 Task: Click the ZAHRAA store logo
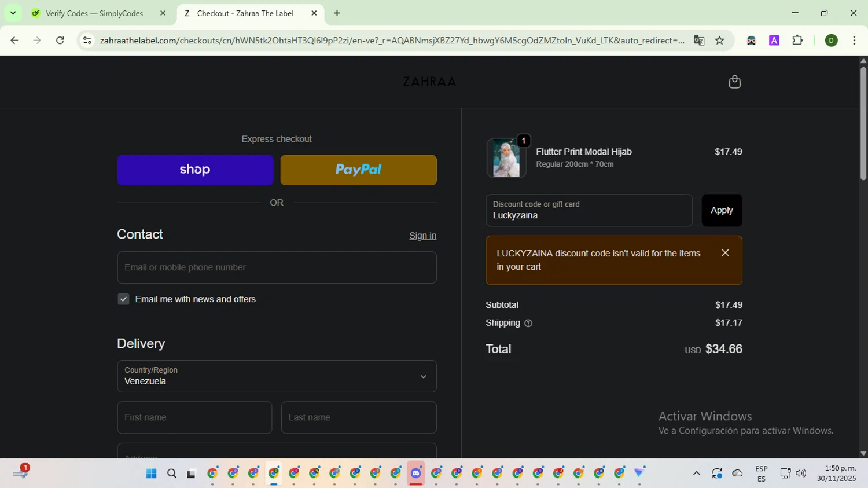(x=429, y=82)
